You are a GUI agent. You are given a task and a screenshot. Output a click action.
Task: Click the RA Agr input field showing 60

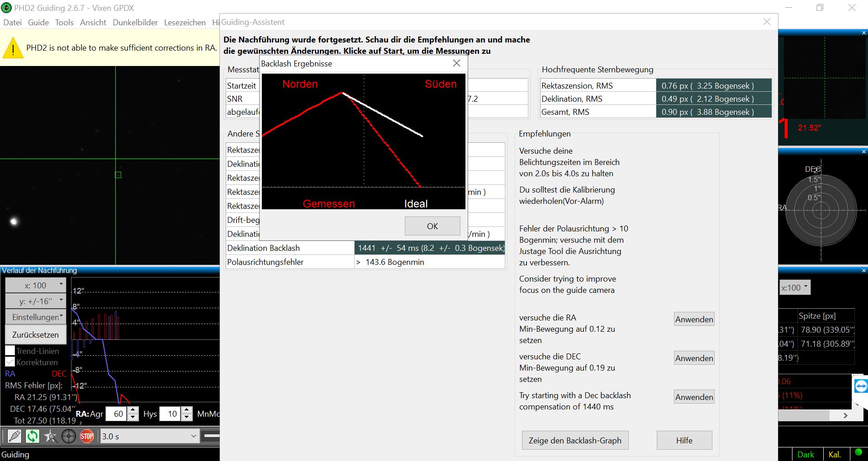click(x=117, y=414)
